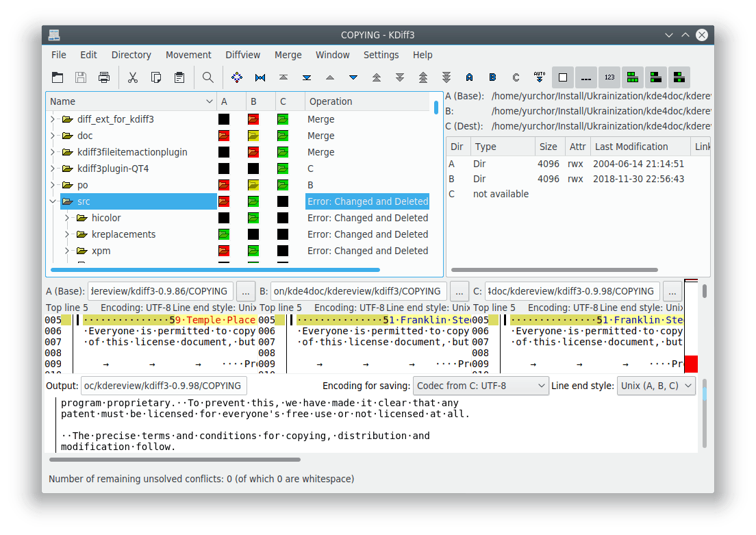756x535 pixels.
Task: Open the File menu
Action: [x=59, y=55]
